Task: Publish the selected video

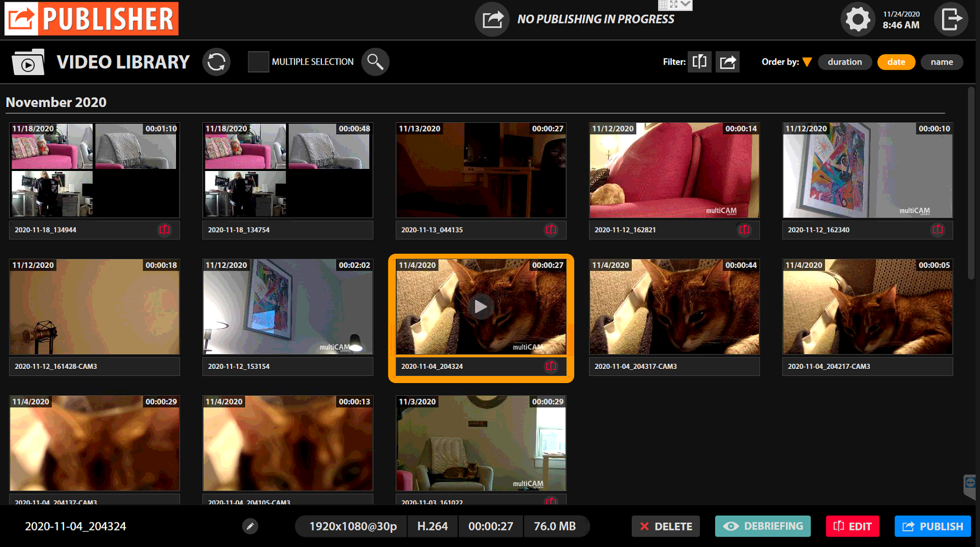Action: click(x=933, y=526)
